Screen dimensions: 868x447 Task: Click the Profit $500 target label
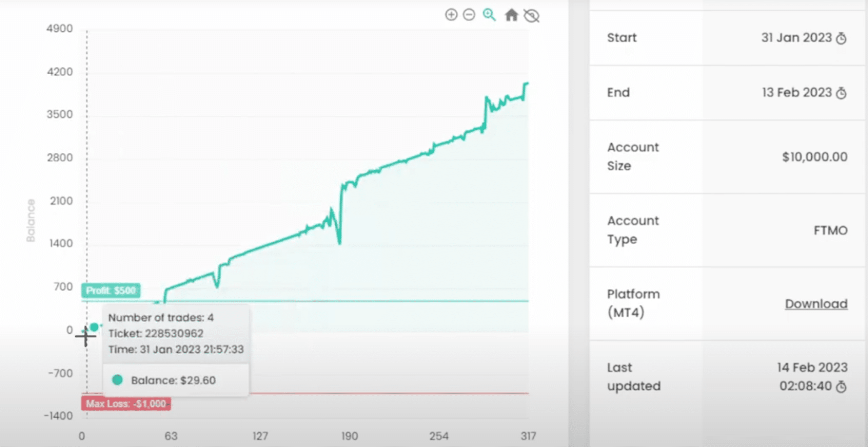pos(111,291)
